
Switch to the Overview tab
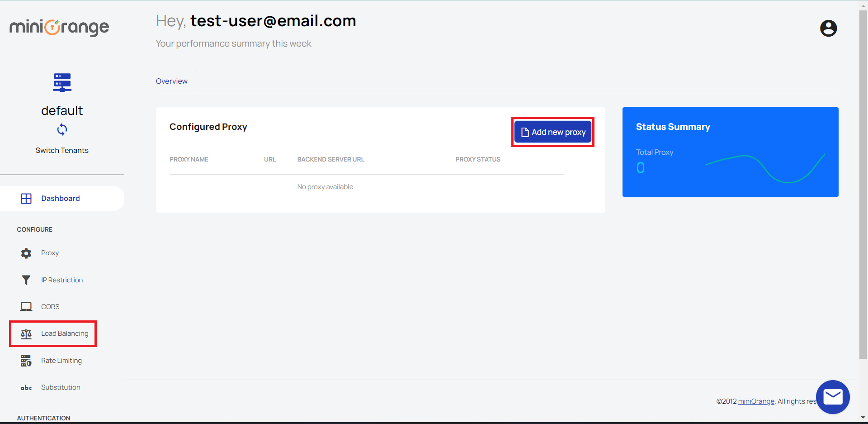[172, 81]
